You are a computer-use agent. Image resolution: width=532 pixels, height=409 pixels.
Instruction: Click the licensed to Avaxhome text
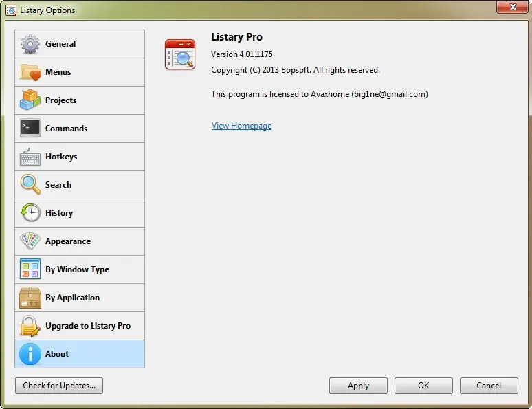[x=319, y=94]
